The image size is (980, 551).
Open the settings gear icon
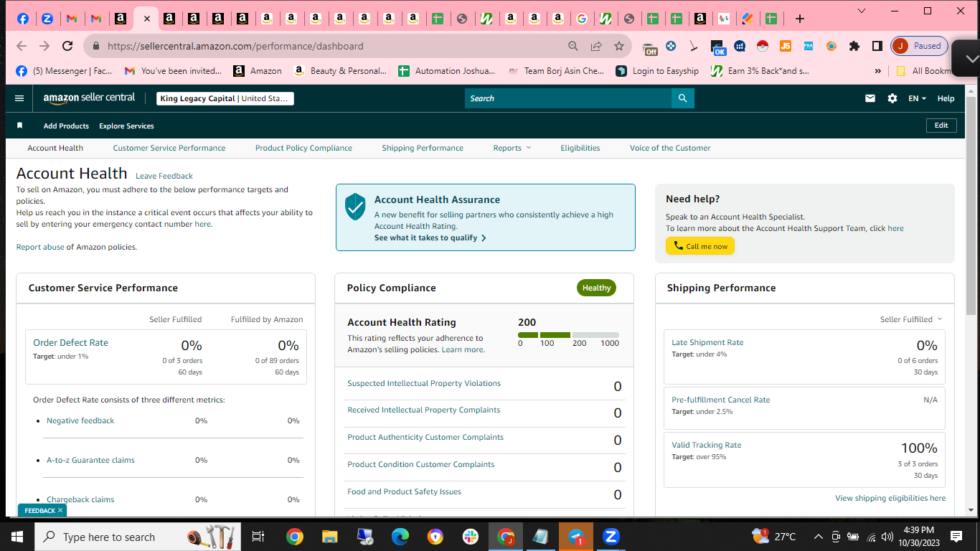point(892,98)
